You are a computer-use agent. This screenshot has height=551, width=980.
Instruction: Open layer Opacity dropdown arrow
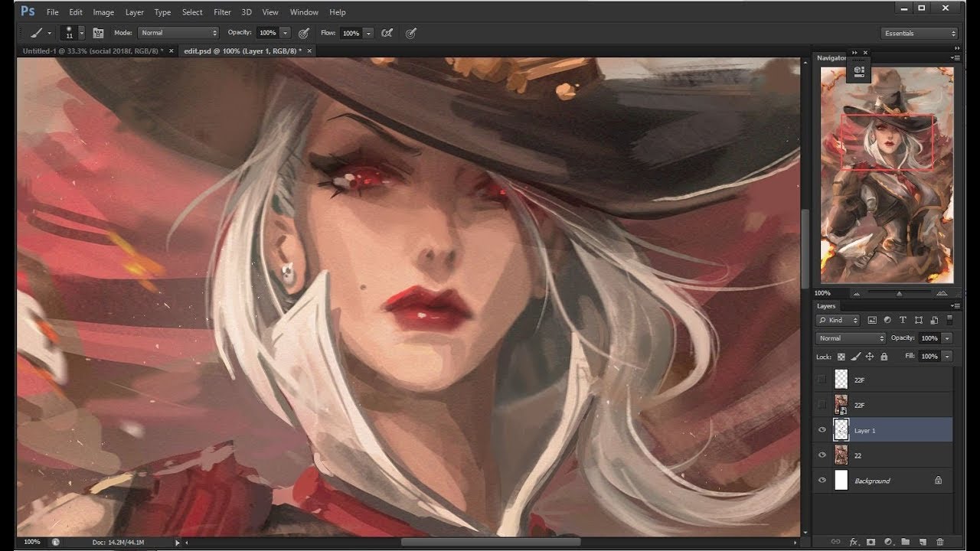coord(948,337)
